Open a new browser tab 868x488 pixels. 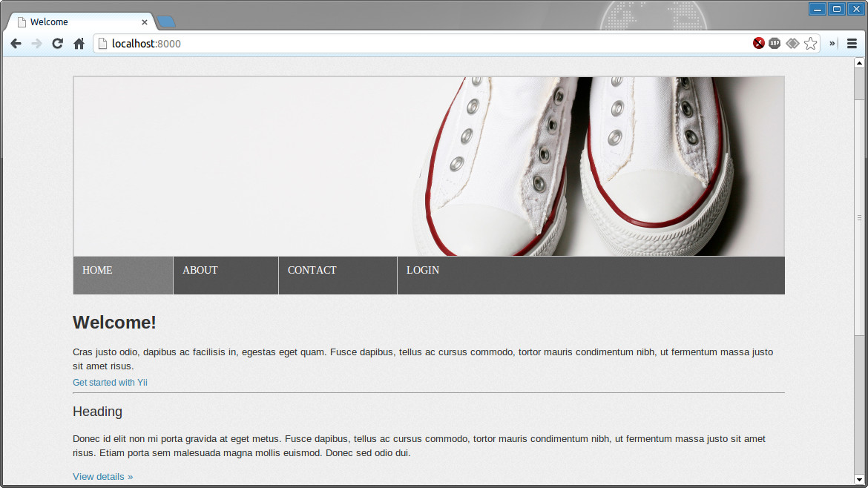click(x=166, y=22)
